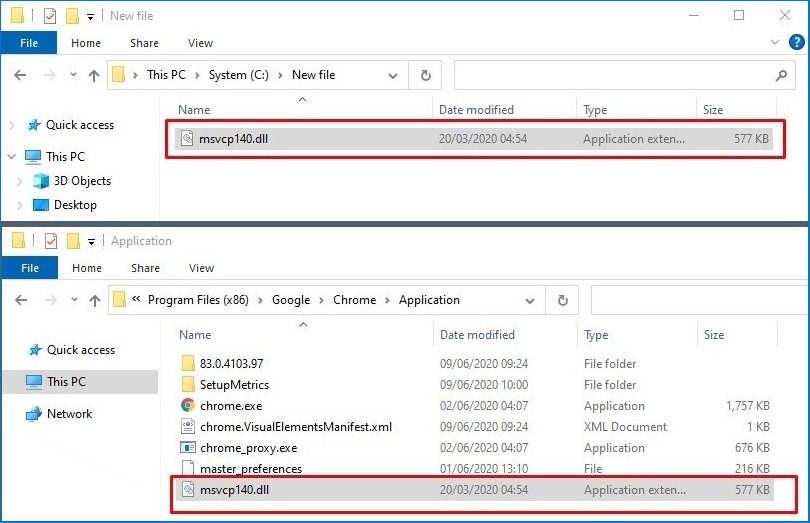Image resolution: width=810 pixels, height=523 pixels.
Task: Click Forward arrow in Application window
Action: pyautogui.click(x=51, y=300)
